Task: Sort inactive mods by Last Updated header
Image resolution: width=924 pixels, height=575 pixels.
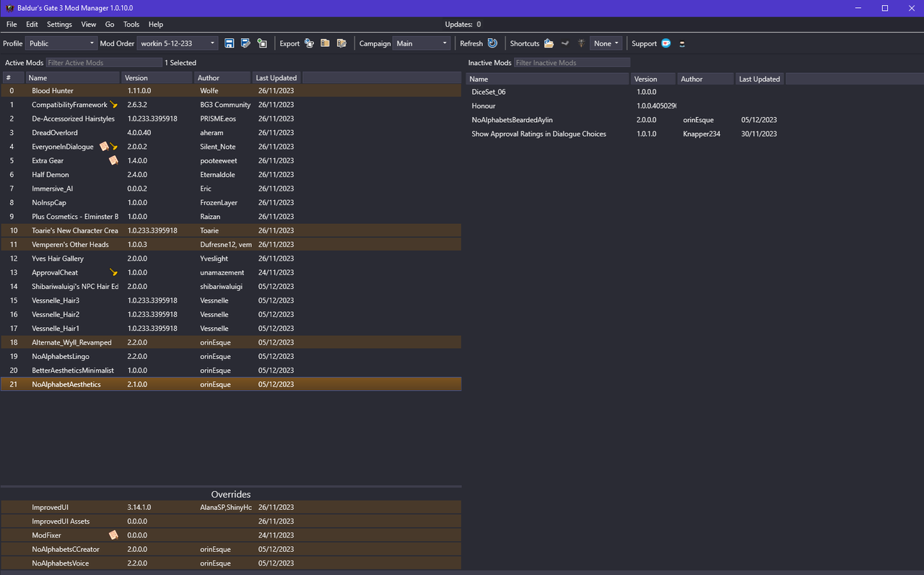Action: (x=760, y=79)
